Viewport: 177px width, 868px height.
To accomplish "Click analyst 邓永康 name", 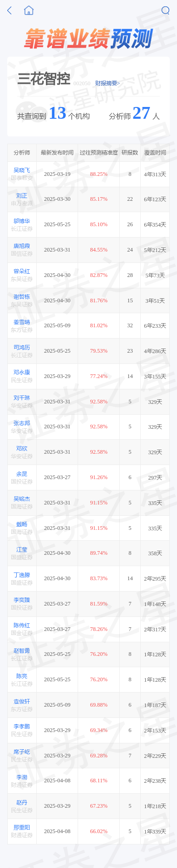I will click(22, 373).
